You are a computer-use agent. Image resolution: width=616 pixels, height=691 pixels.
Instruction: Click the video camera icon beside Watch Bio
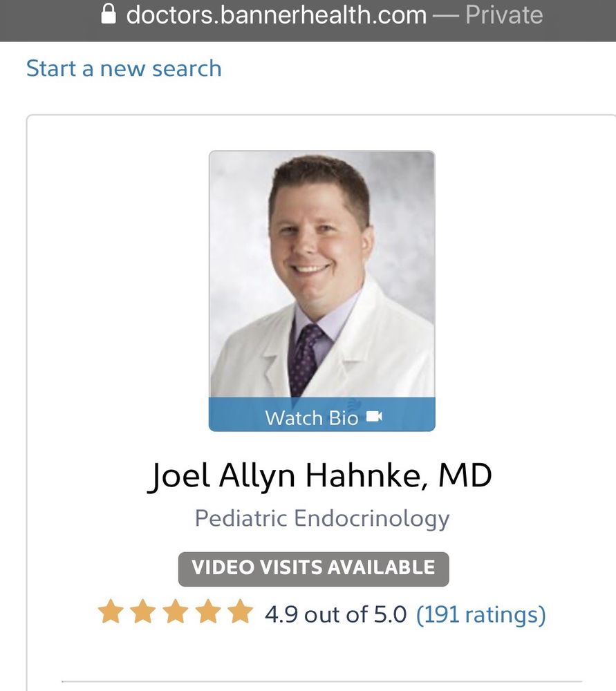tap(374, 417)
